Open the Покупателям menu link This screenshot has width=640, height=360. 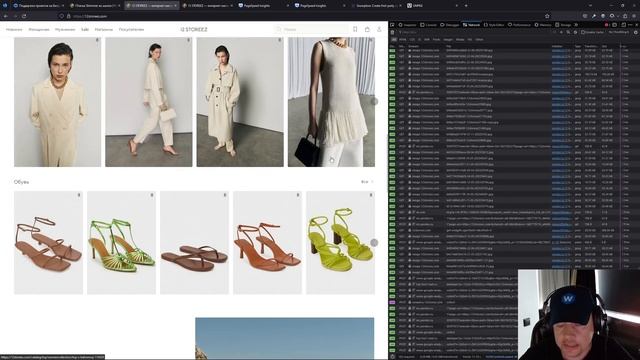131,29
